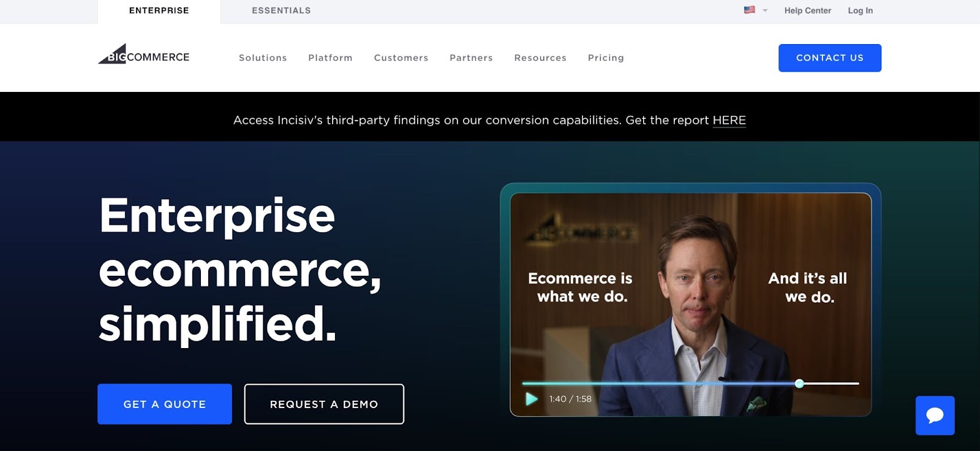The width and height of the screenshot is (980, 451).
Task: Play the video with the play icon
Action: point(532,399)
